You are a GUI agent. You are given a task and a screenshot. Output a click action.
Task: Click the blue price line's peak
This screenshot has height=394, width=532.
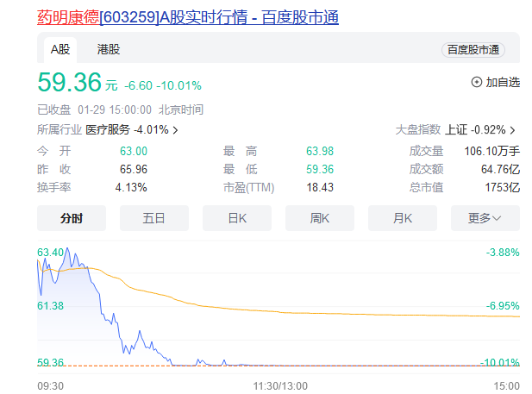pyautogui.click(x=67, y=248)
